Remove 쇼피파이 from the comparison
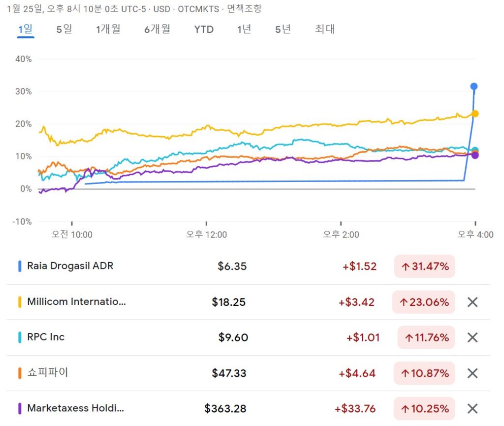 click(472, 373)
